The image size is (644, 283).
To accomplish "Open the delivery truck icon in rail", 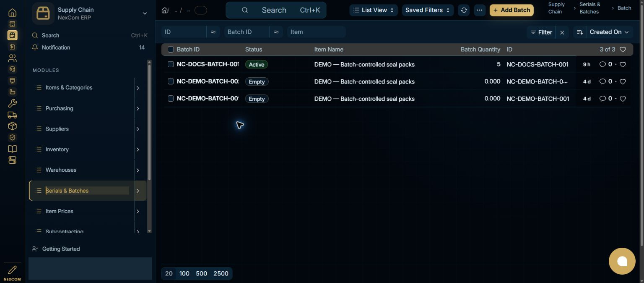I will click(x=12, y=115).
